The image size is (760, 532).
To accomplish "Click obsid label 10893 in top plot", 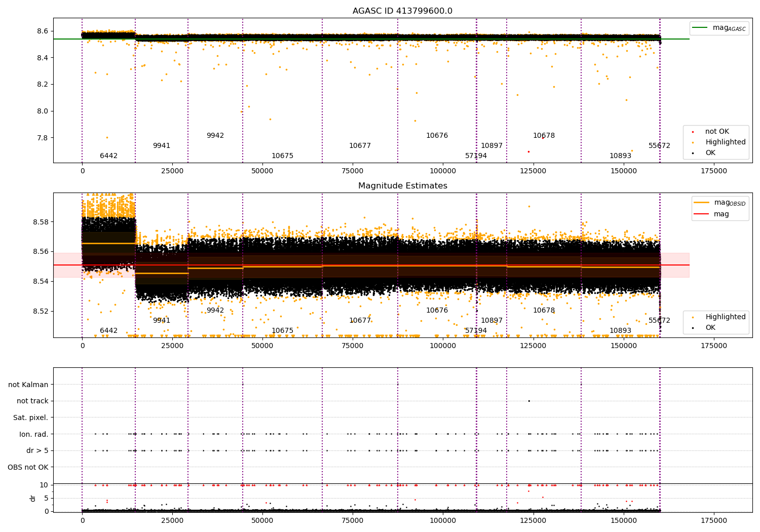I will point(620,156).
